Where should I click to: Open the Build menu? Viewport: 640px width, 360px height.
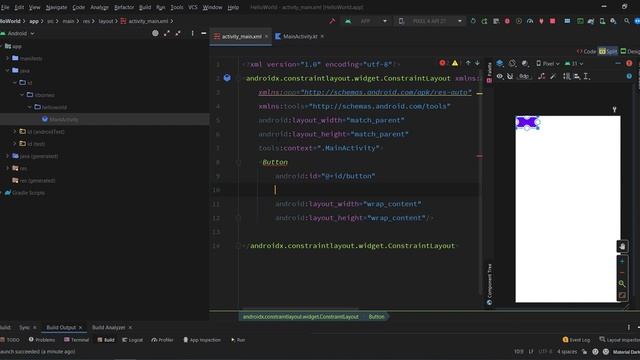point(145,7)
